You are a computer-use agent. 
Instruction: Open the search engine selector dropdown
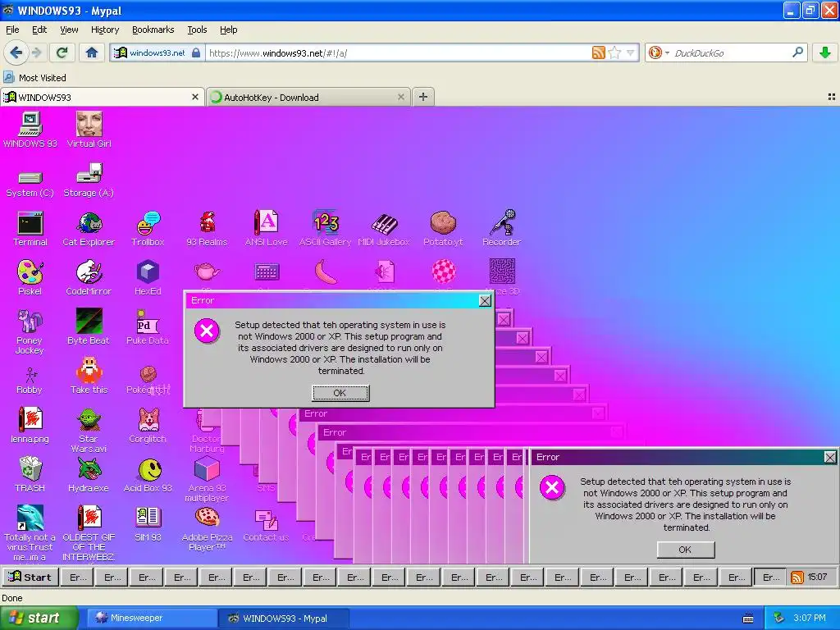coord(659,52)
